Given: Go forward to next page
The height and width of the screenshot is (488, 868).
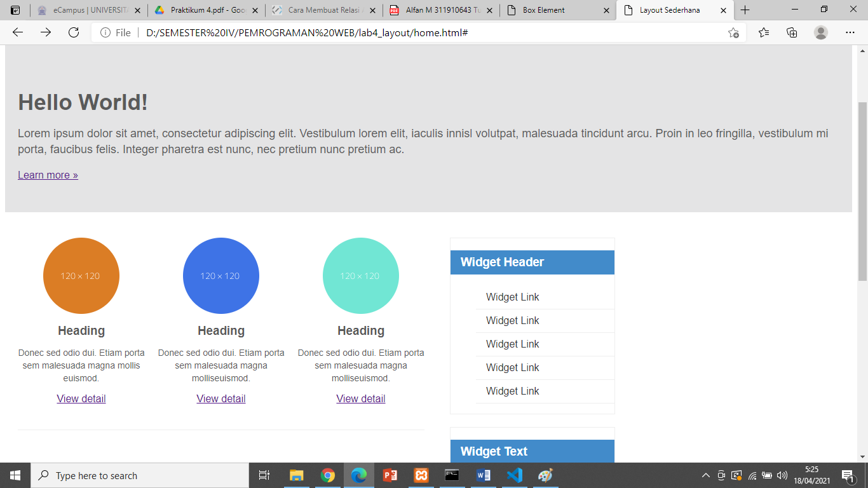Looking at the screenshot, I should 46,32.
